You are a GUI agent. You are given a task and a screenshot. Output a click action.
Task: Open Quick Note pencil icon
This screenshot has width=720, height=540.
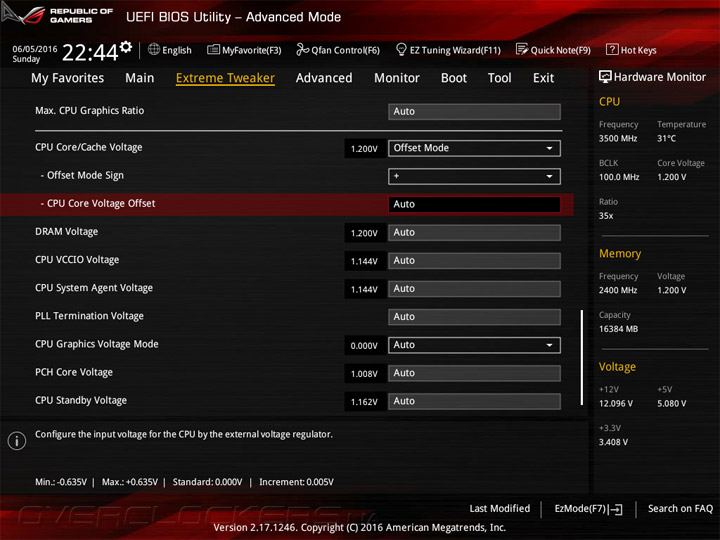point(522,49)
